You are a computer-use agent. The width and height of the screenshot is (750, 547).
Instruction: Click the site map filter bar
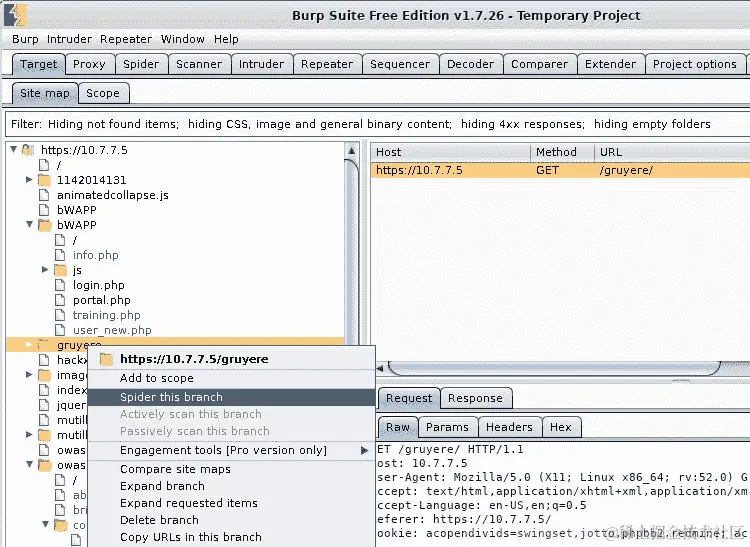[x=377, y=124]
